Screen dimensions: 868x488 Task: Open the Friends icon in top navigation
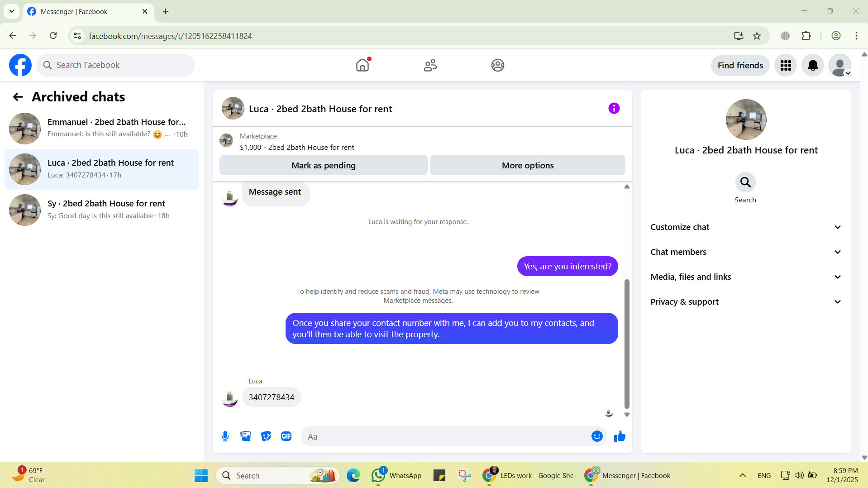430,65
